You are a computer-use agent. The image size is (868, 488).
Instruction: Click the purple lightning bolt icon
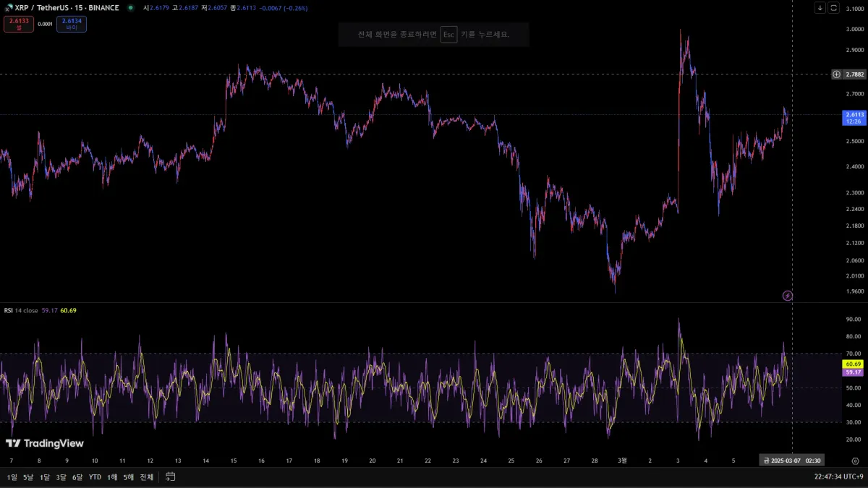pos(788,295)
